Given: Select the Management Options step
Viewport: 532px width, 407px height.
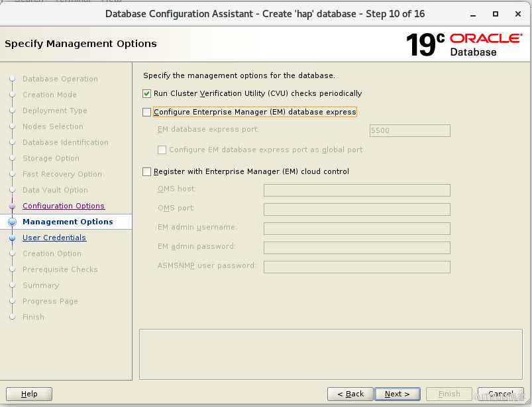Looking at the screenshot, I should pos(68,222).
